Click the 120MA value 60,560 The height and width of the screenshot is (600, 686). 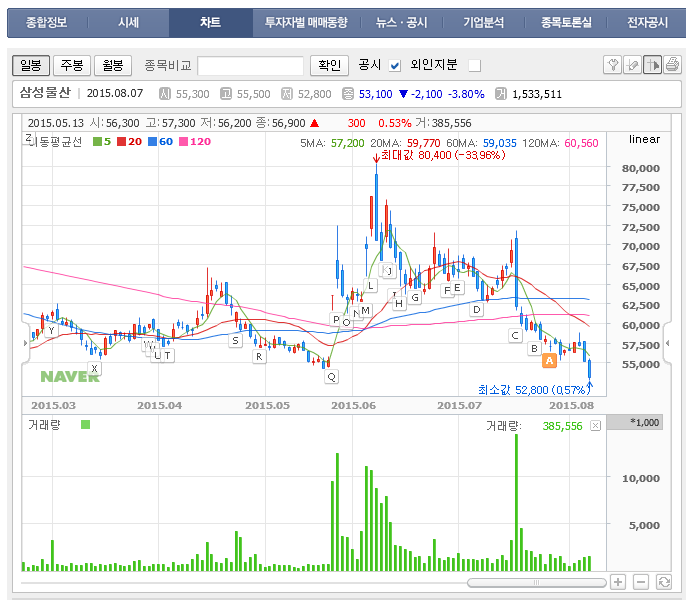pyautogui.click(x=581, y=143)
